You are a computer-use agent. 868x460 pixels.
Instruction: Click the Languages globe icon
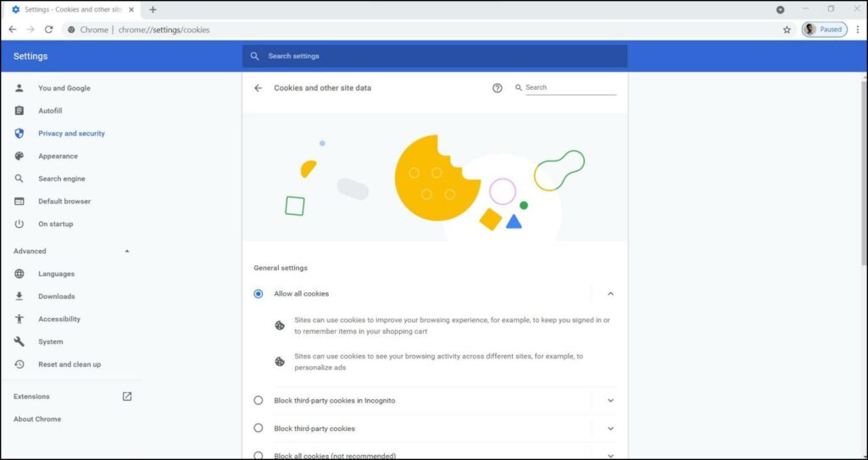pos(19,274)
